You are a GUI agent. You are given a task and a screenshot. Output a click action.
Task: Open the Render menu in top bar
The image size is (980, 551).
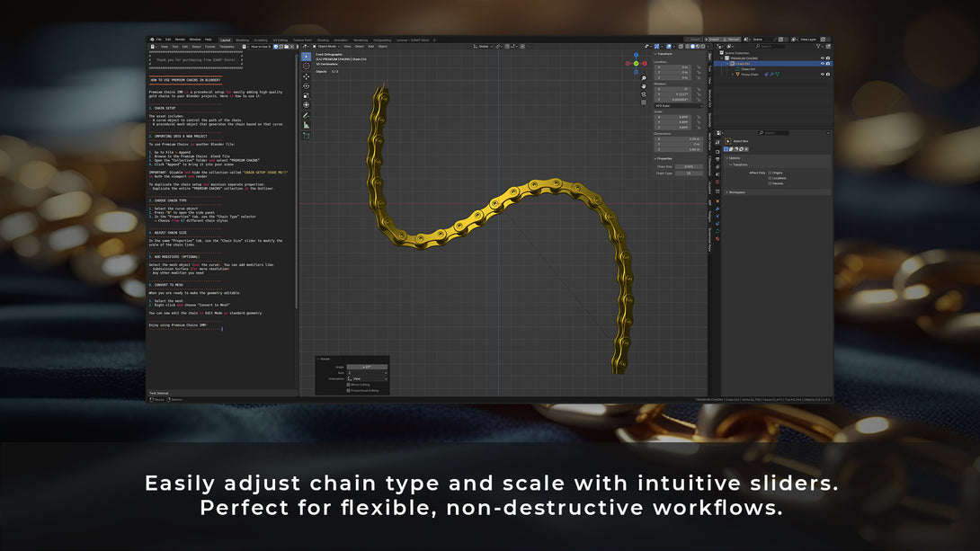tap(180, 40)
